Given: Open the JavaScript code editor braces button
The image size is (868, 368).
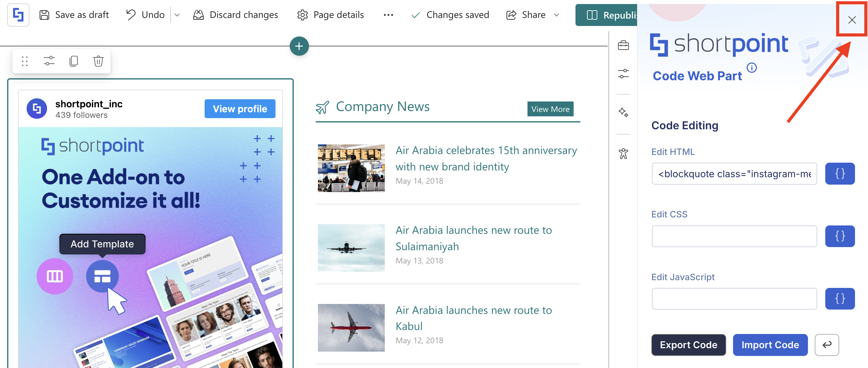Looking at the screenshot, I should pos(839,299).
